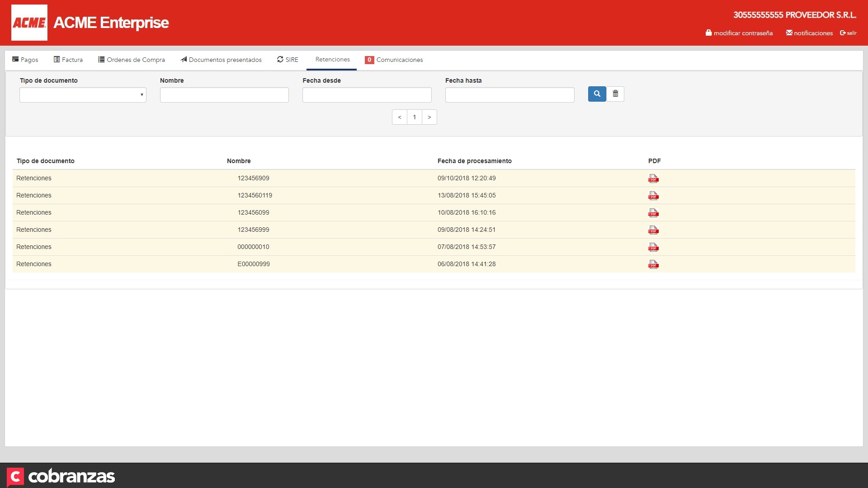Viewport: 868px width, 488px height.
Task: Click the Tipo de documento column header
Action: click(x=46, y=161)
